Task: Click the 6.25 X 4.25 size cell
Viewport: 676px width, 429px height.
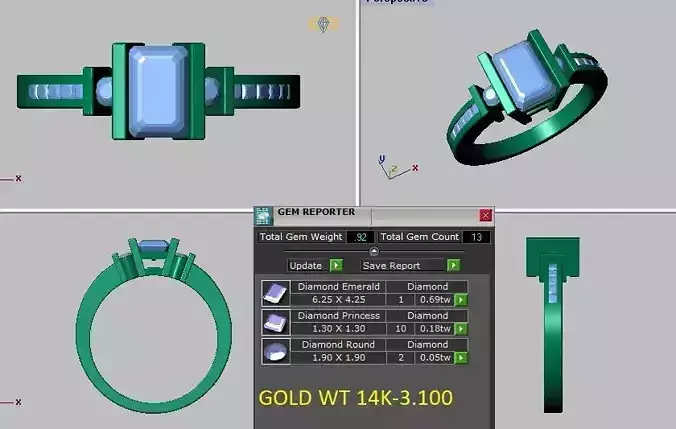Action: click(338, 300)
